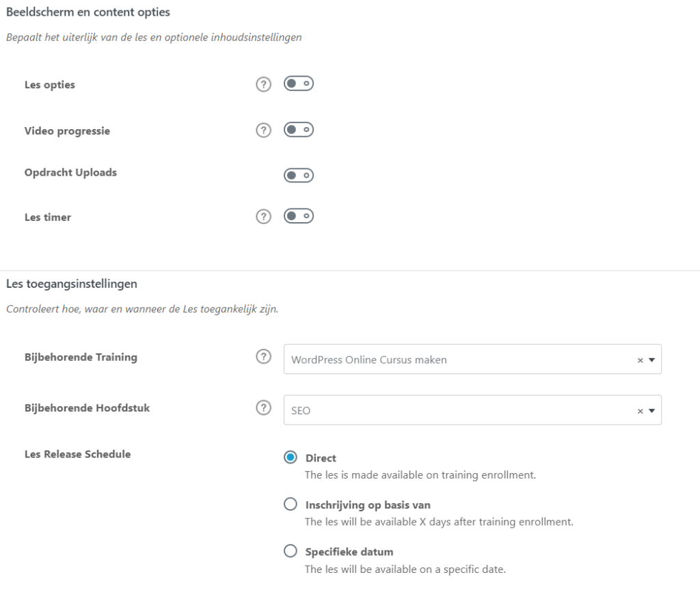
Task: Open the Bijbehorende Hoofdstuk dropdown arrow
Action: tap(651, 410)
